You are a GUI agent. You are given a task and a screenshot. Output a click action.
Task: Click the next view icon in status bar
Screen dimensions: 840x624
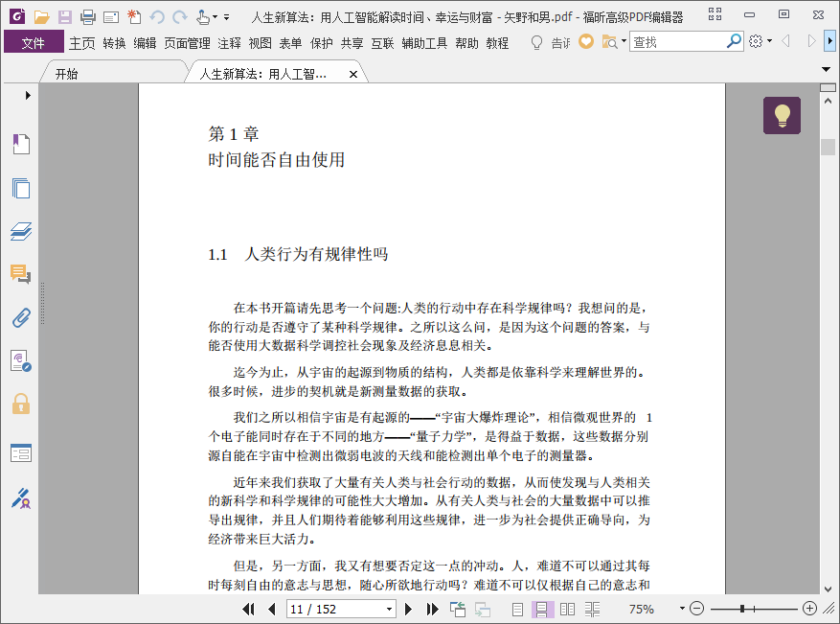(x=482, y=609)
